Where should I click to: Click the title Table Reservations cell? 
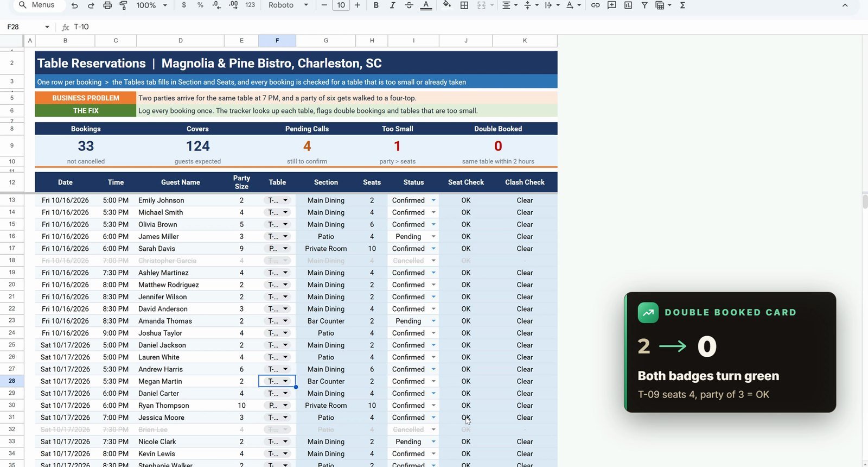pos(296,64)
